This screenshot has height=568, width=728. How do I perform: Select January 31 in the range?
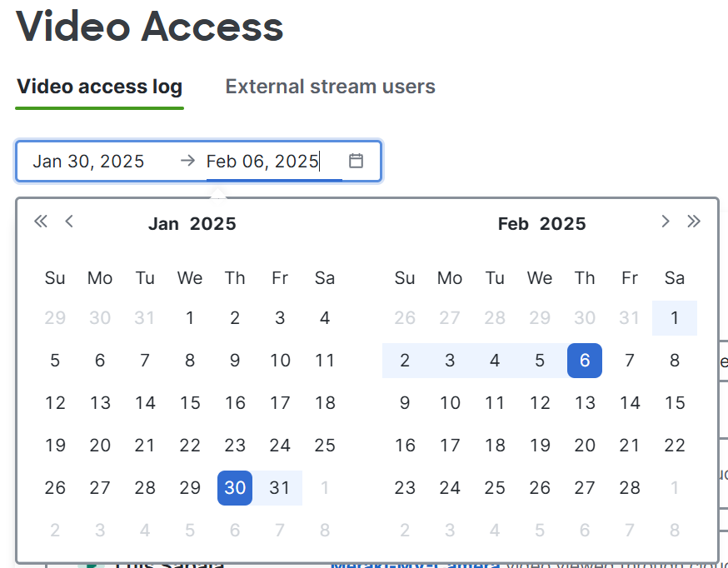coord(280,488)
